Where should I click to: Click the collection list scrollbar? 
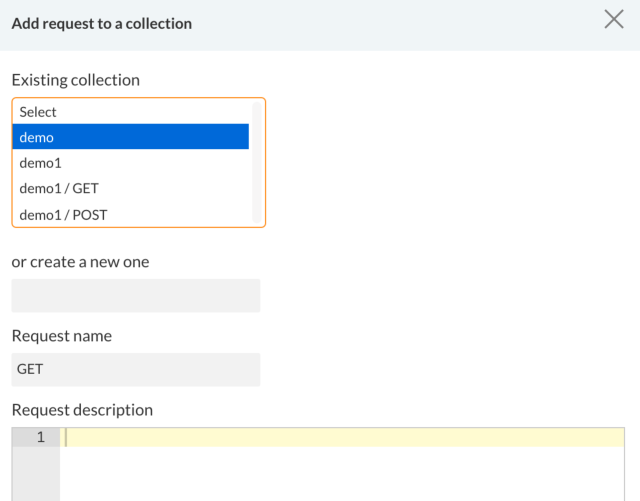257,162
